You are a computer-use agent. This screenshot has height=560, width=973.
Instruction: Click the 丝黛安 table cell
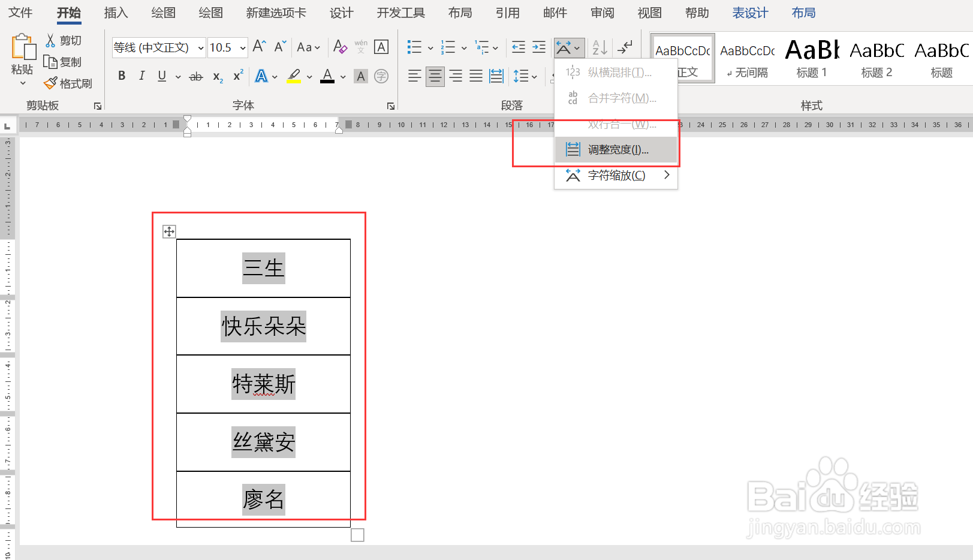coord(263,442)
